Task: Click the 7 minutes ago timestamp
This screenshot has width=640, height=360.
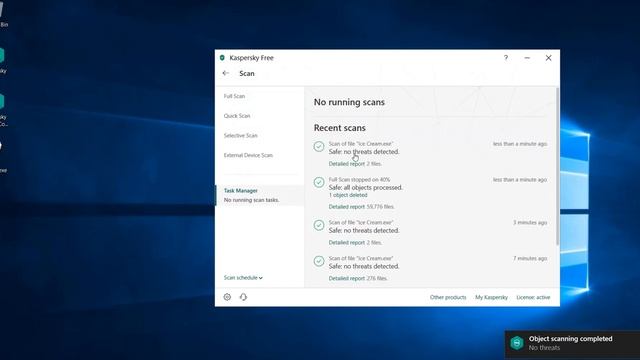Action: 530,258
